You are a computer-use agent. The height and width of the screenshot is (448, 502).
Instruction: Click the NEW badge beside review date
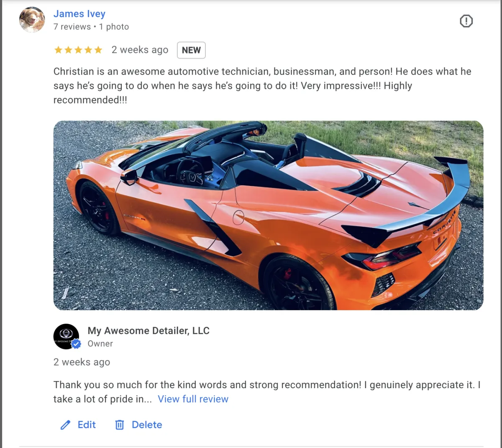click(x=191, y=50)
